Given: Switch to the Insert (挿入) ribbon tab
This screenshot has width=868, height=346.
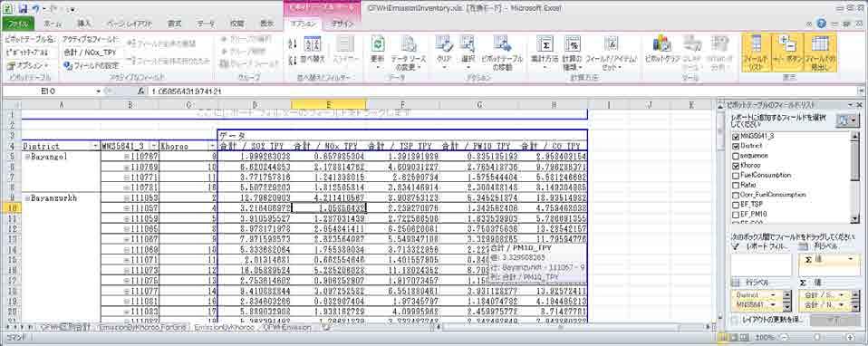Looking at the screenshot, I should point(83,24).
